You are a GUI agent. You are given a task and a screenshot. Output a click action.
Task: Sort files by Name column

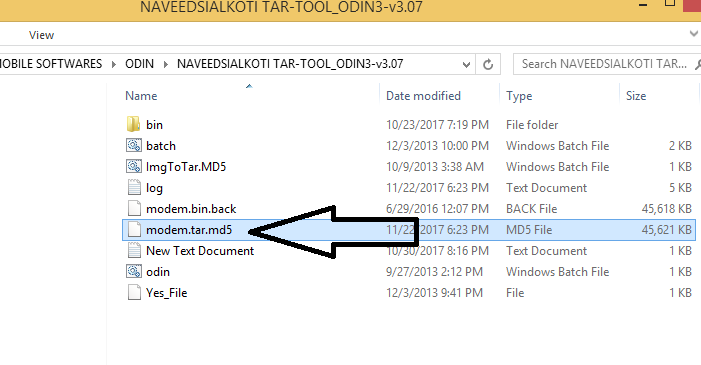[x=141, y=96]
